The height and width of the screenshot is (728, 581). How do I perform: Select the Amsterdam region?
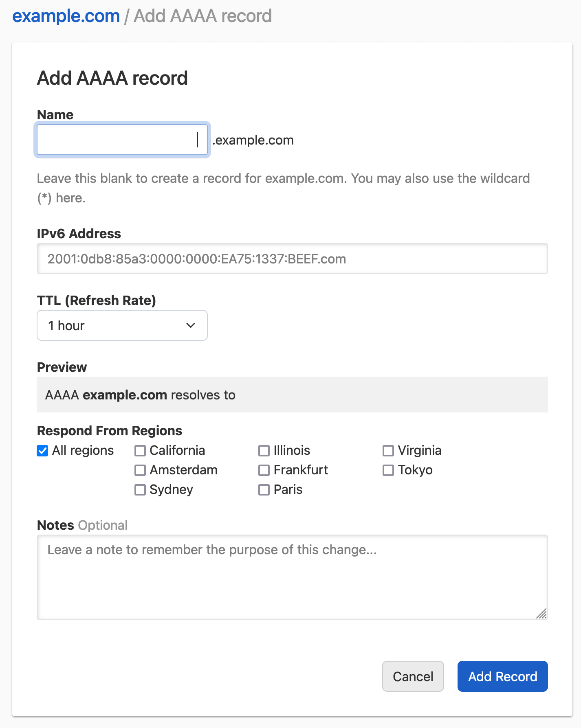point(140,470)
